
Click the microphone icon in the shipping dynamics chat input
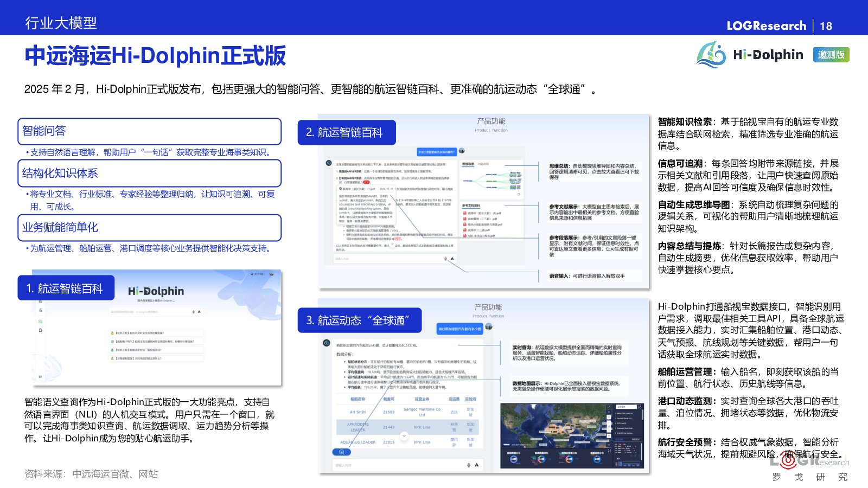click(469, 465)
